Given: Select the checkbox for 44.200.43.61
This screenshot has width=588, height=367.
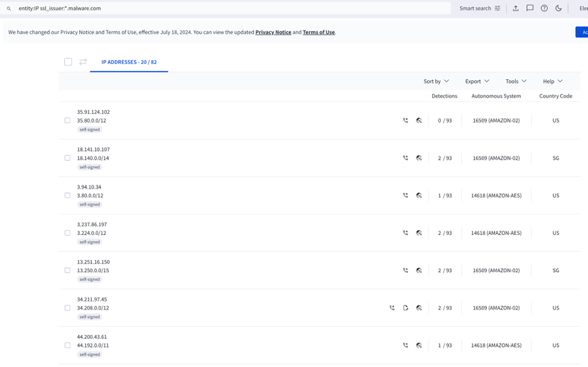Looking at the screenshot, I should [67, 345].
